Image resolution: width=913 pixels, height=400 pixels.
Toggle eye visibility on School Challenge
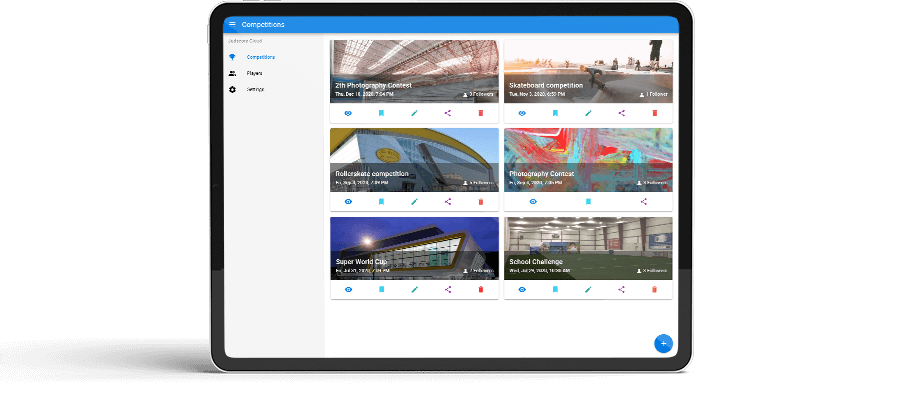521,289
